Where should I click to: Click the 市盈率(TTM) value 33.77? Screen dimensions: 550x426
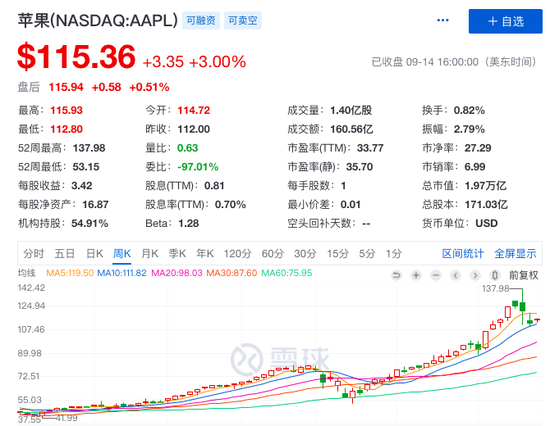(370, 148)
